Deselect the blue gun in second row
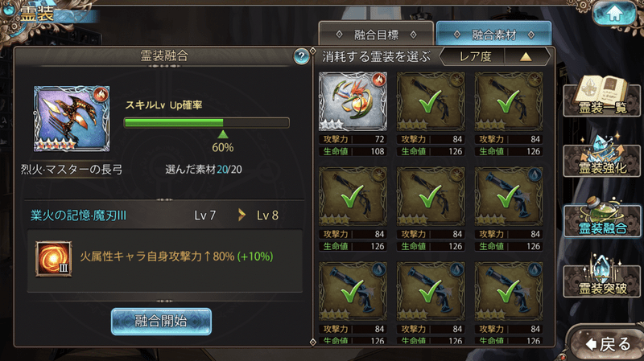Image resolution: width=644 pixels, height=361 pixels. 509,196
